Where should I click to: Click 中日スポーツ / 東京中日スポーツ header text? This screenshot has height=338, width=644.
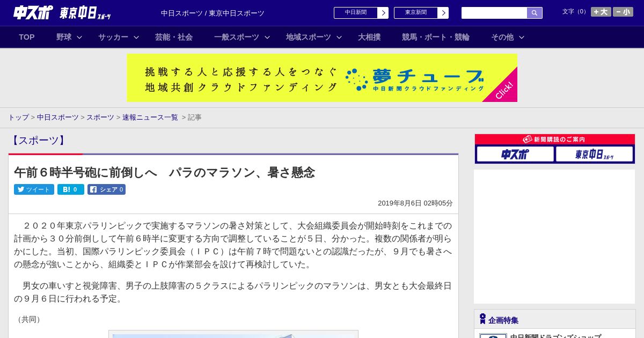pos(213,13)
